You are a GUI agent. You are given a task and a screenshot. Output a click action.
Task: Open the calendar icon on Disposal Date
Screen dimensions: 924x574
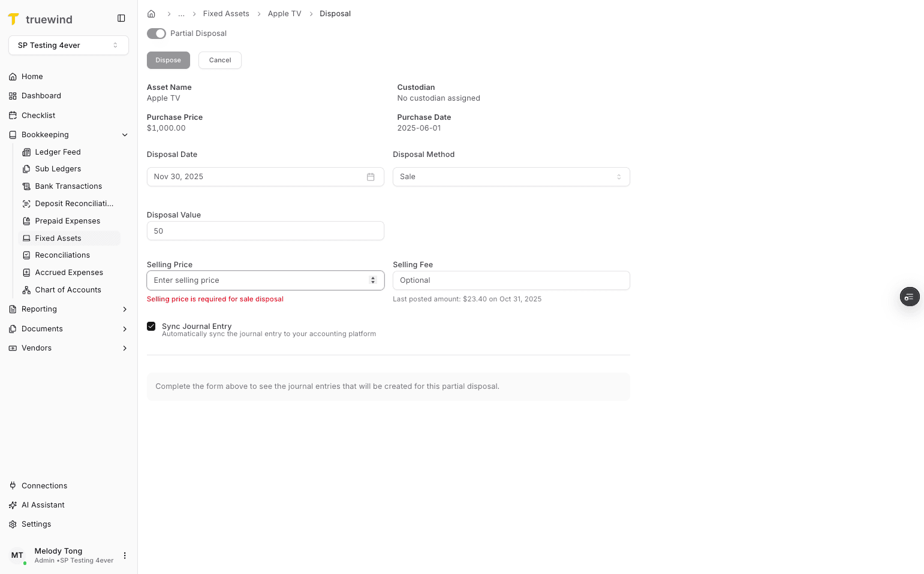371,177
